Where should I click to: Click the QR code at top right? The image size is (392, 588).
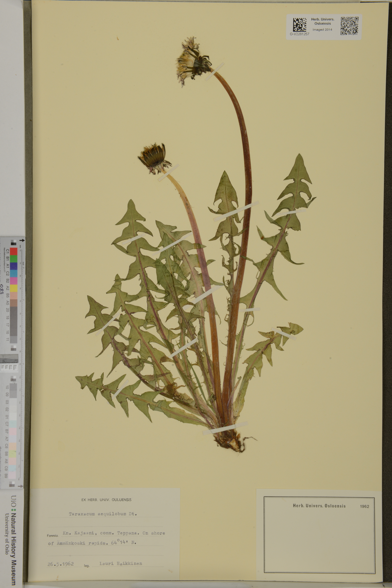[349, 26]
